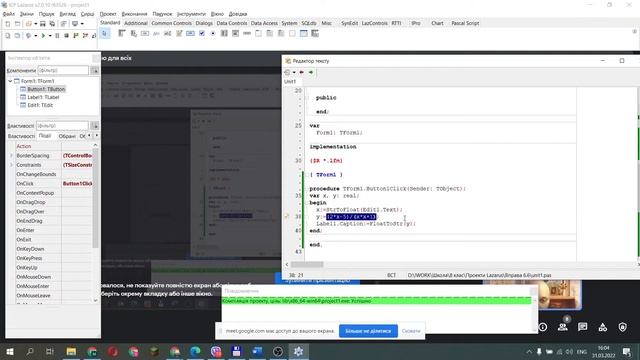The width and height of the screenshot is (640, 360).
Task: Click the properties filter input field
Action: tap(62, 126)
